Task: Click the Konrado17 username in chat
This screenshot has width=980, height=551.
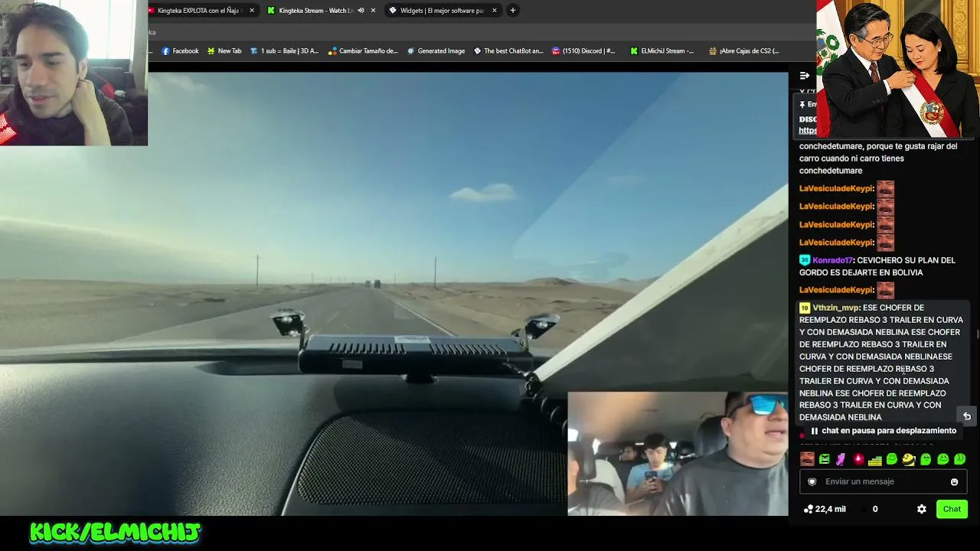Action: click(832, 260)
